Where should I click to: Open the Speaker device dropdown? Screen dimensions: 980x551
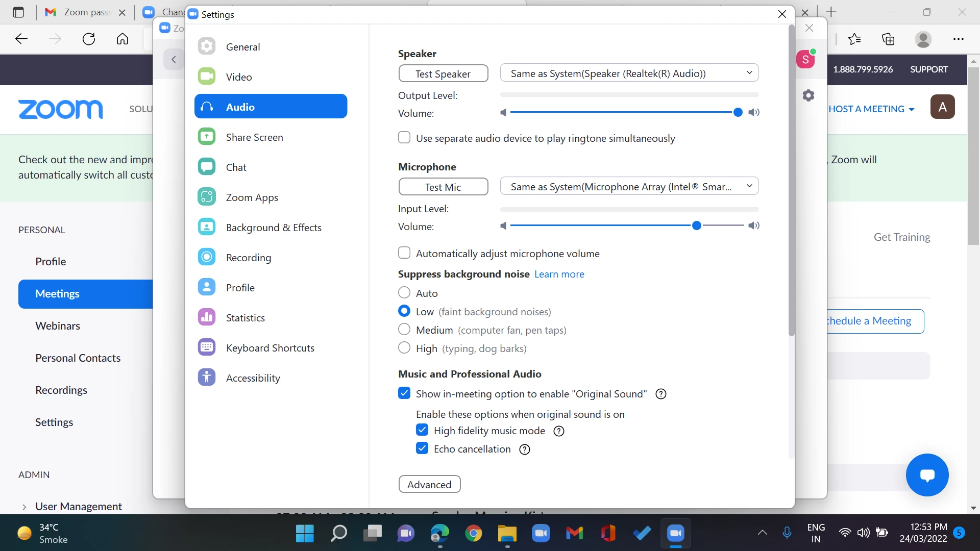[x=629, y=73]
